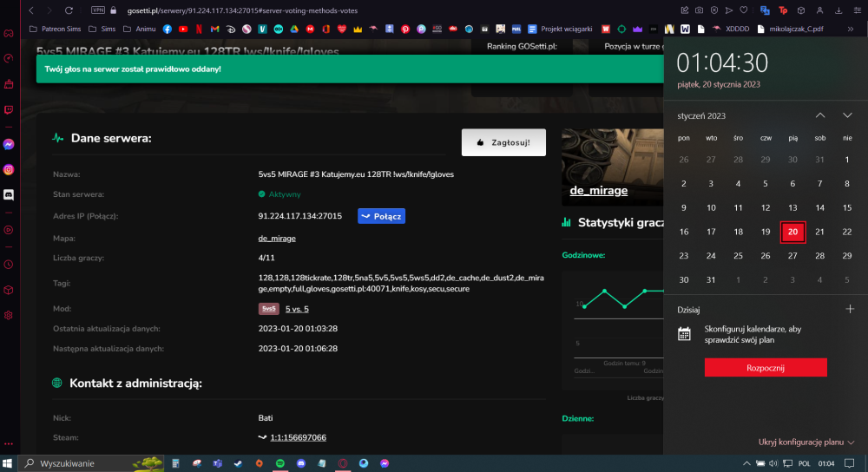Open Gmail bookmark icon
This screenshot has height=472, width=868.
pos(214,29)
